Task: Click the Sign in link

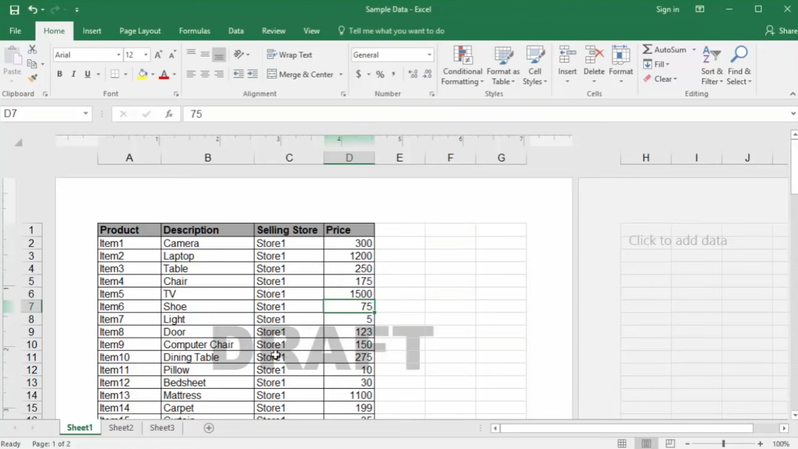Action: [x=667, y=10]
